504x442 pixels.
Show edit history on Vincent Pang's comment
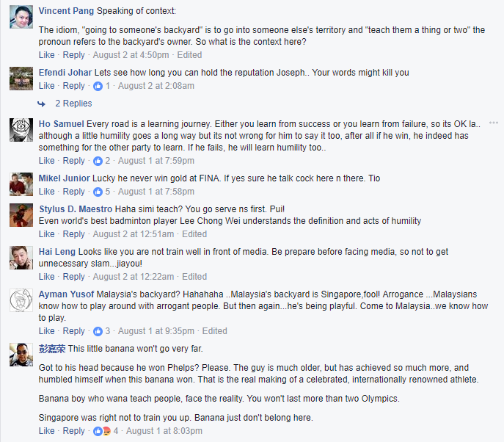point(189,55)
